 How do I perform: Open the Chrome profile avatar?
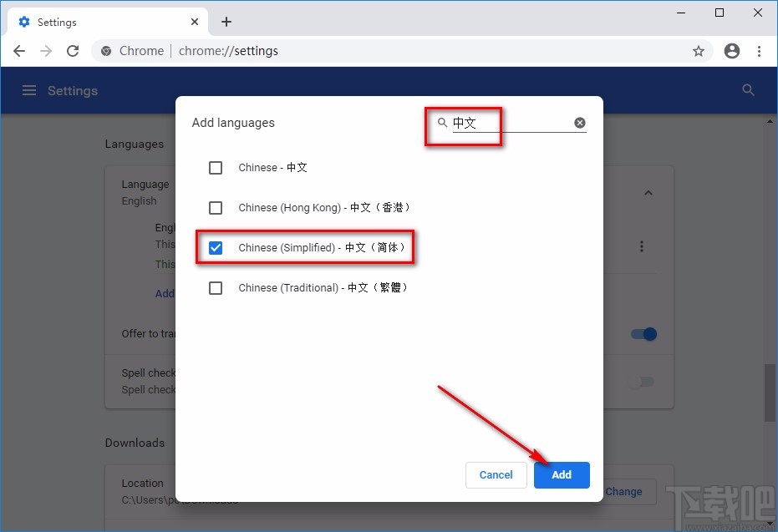[x=732, y=51]
